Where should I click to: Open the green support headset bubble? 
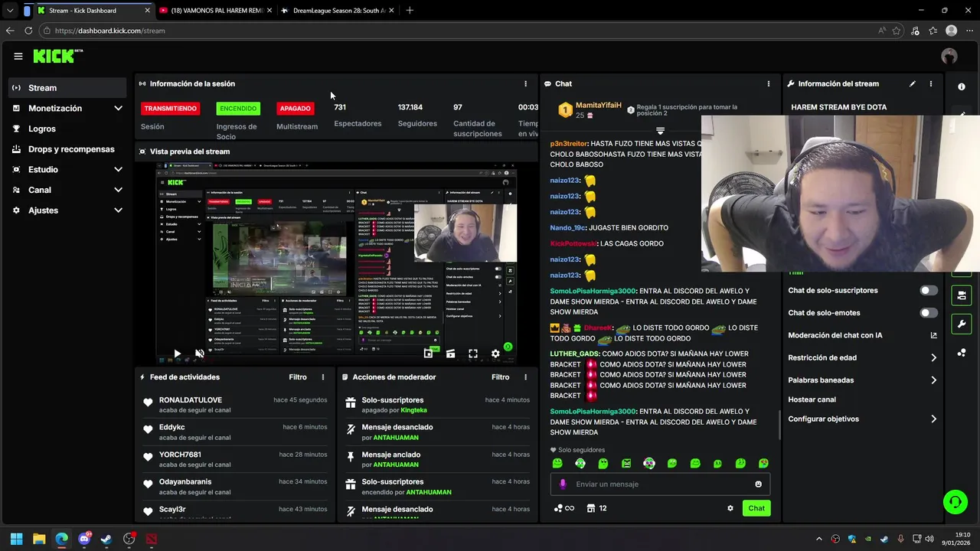pyautogui.click(x=955, y=502)
